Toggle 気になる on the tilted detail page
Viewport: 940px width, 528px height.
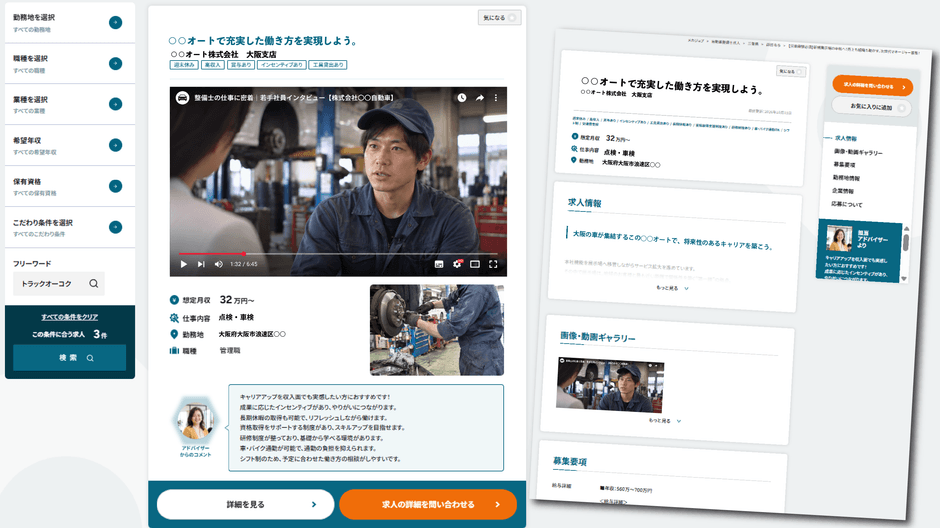coord(791,71)
